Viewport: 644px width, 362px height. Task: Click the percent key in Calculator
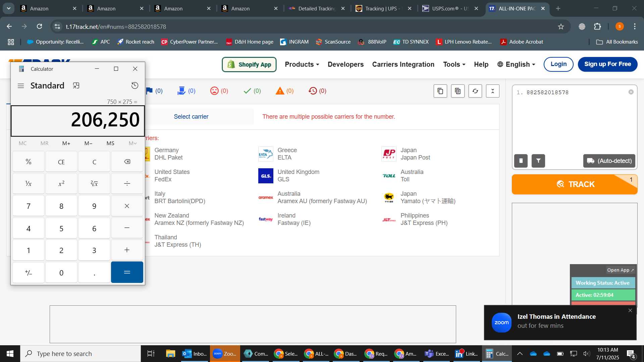29,162
